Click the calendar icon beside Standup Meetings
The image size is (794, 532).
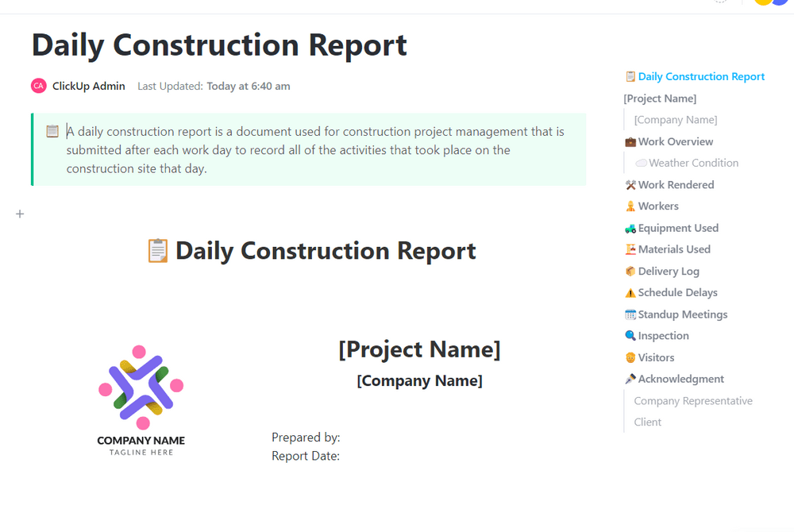tap(630, 314)
